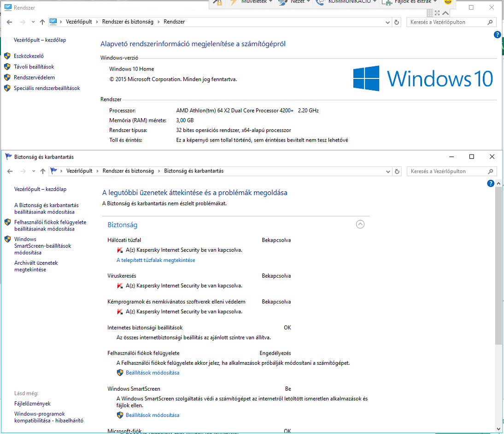Open Eszközkezelő

tap(29, 56)
